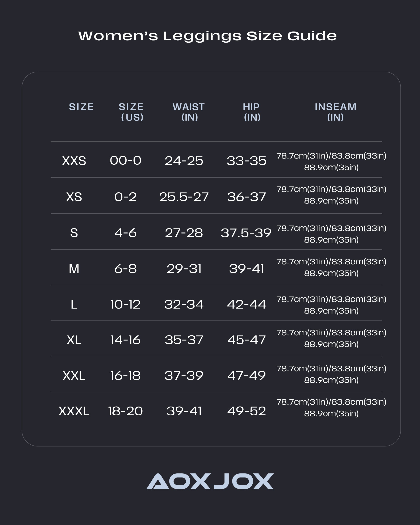The height and width of the screenshot is (525, 420).
Task: Click the 32-34 waist value
Action: pos(184,304)
